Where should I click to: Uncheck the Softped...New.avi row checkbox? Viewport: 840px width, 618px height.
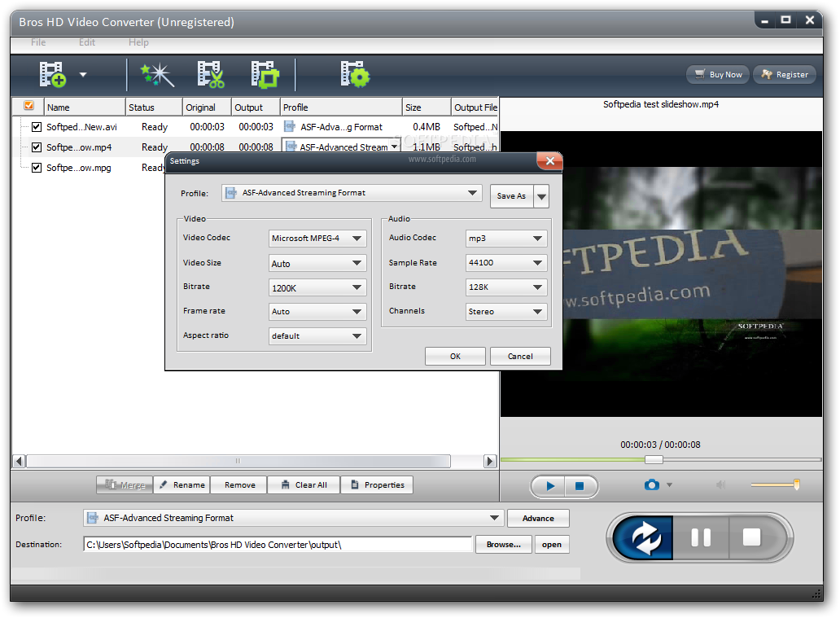point(37,127)
